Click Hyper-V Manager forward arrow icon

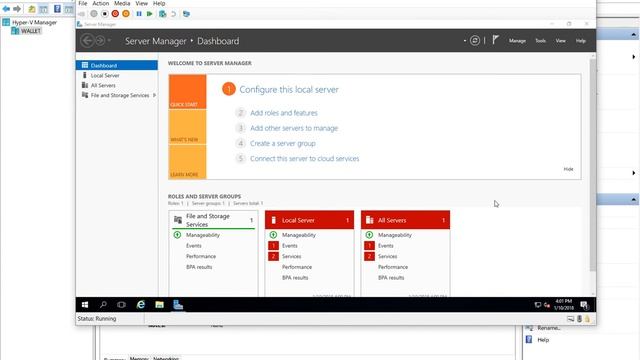[17, 9]
